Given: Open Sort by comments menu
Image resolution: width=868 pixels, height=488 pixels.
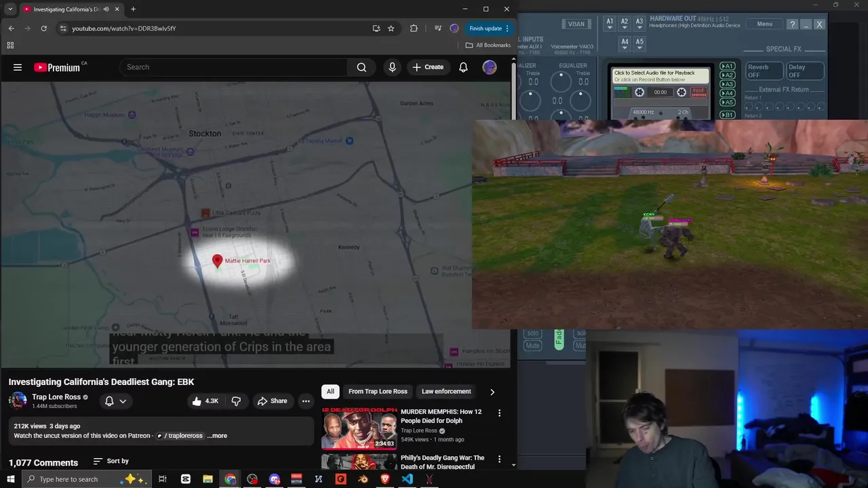Looking at the screenshot, I should 111,461.
